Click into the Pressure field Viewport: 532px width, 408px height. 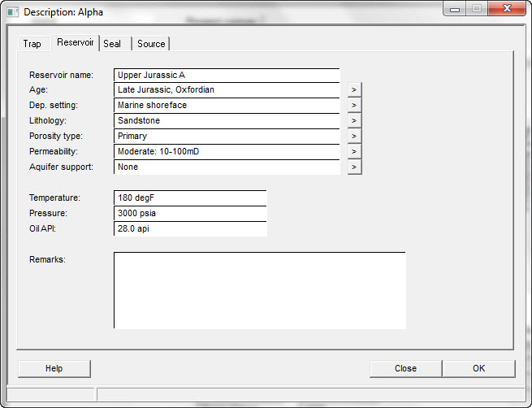(x=190, y=213)
